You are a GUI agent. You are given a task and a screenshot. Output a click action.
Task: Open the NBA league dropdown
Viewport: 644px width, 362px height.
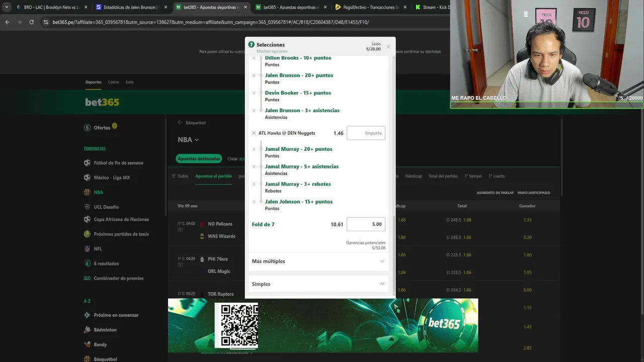(x=188, y=140)
